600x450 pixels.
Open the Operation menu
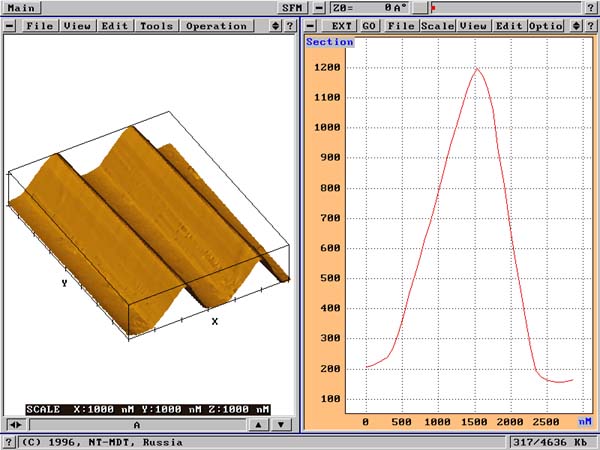tap(215, 25)
